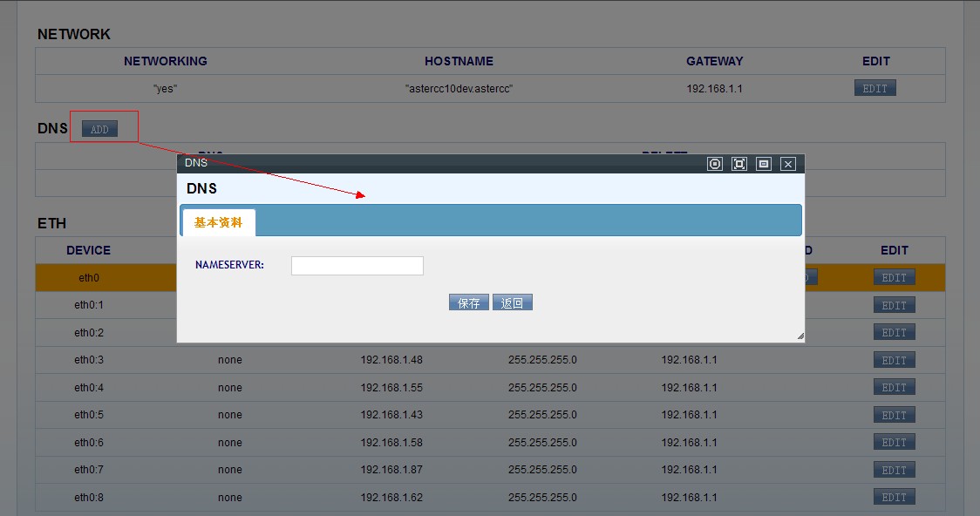Edit the eth0:1 device entry
This screenshot has width=980, height=516.
[x=894, y=306]
